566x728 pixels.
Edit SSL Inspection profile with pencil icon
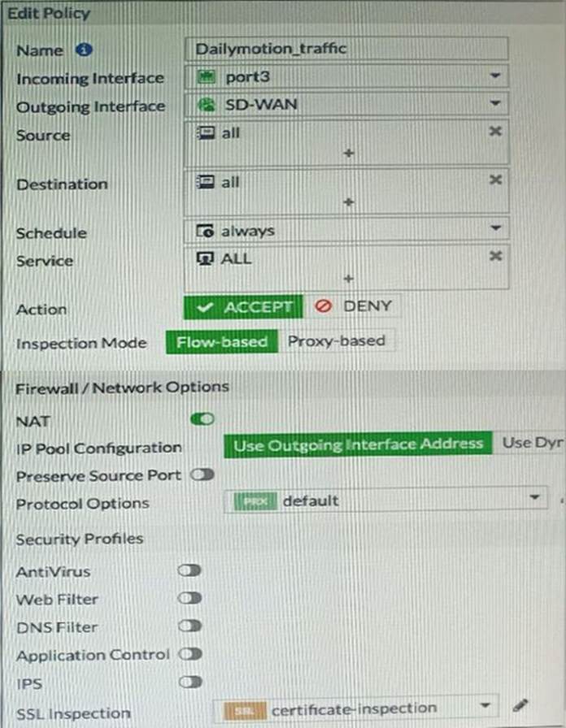520,706
